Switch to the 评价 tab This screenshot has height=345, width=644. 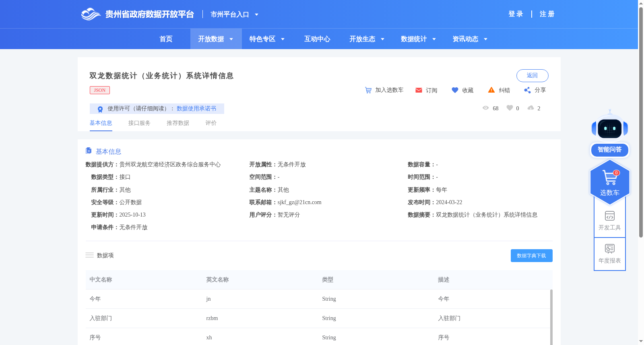(x=211, y=123)
